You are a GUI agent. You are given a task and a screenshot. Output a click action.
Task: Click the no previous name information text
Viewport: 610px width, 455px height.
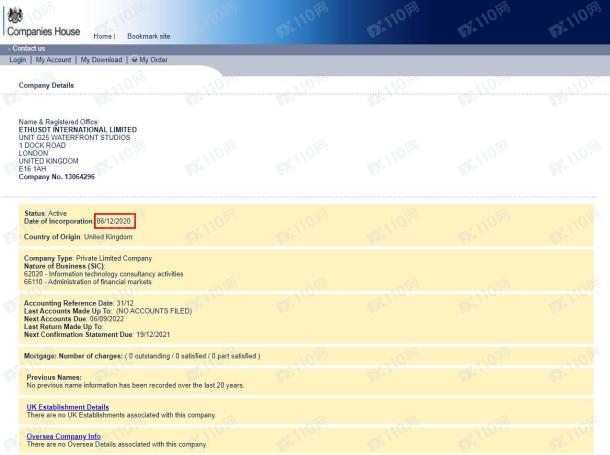135,385
